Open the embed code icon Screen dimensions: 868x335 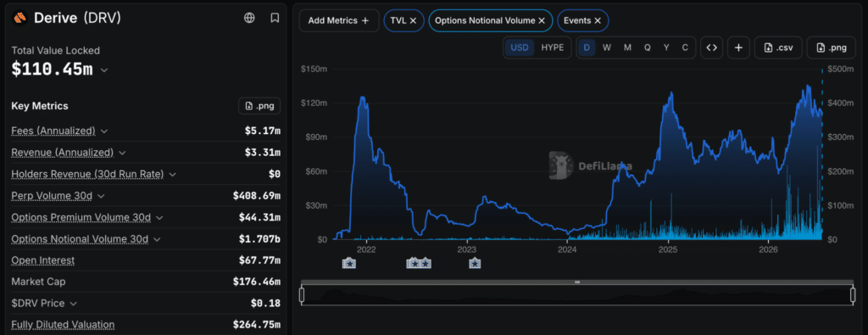click(711, 47)
